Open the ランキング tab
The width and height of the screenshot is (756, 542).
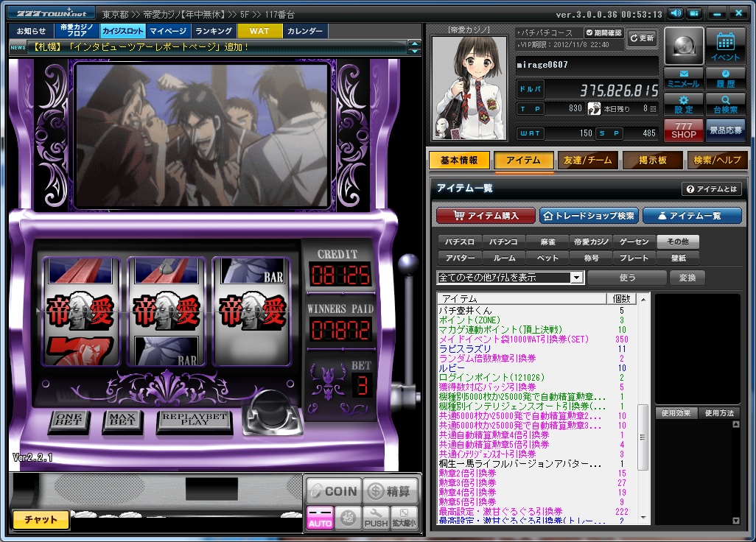tap(214, 31)
